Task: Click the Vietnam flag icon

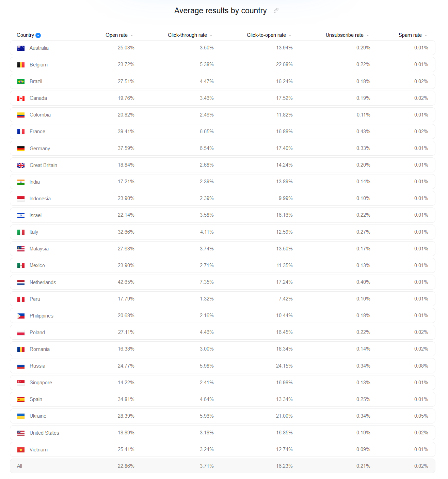Action: click(x=21, y=450)
